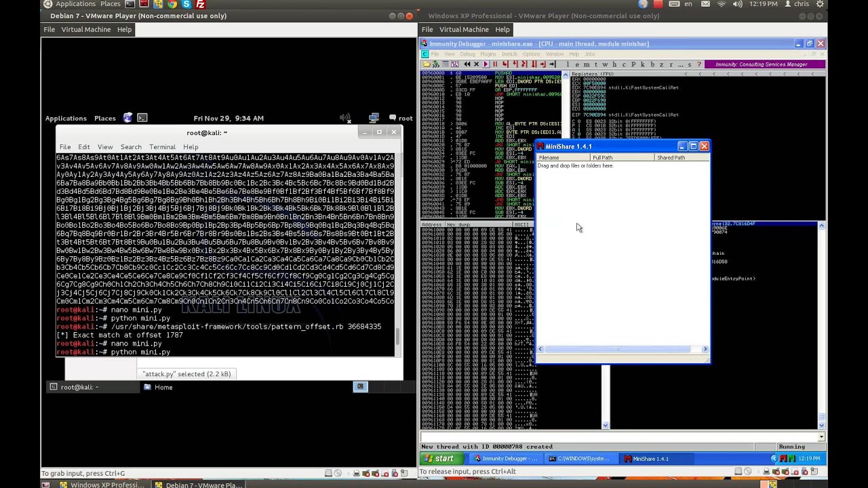Viewport: 868px width, 488px height.
Task: Launch terminal from Kali top panel icon
Action: [x=142, y=118]
